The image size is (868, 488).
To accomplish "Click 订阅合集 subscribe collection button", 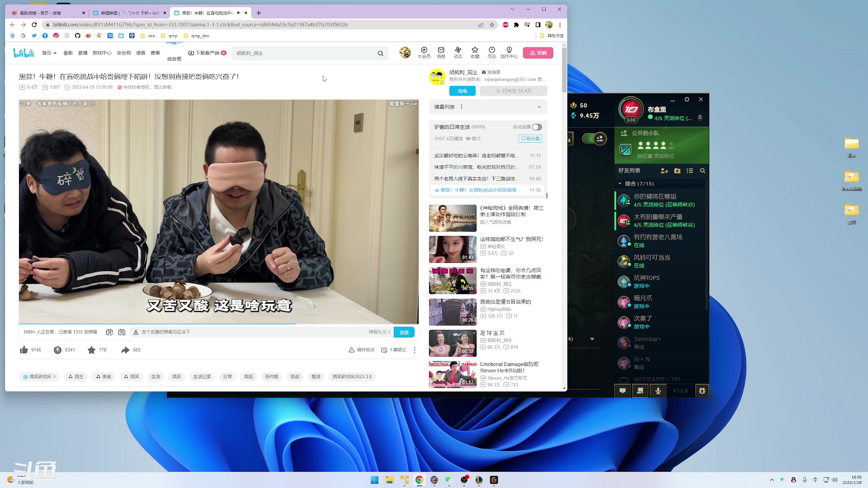I will 530,139.
